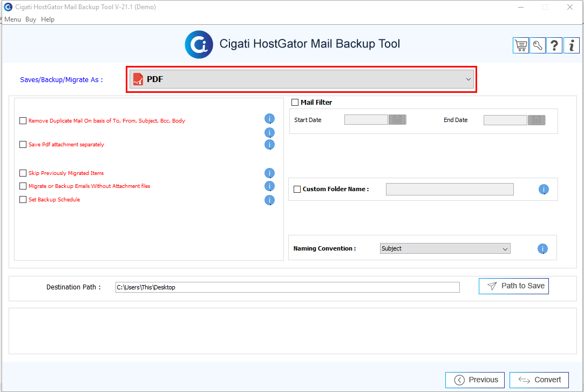584x392 pixels.
Task: Show info for Set Backup Schedule
Action: 270,200
